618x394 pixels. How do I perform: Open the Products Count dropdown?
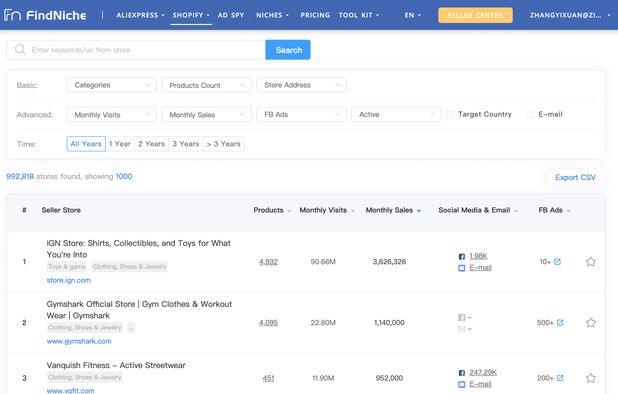pyautogui.click(x=206, y=85)
